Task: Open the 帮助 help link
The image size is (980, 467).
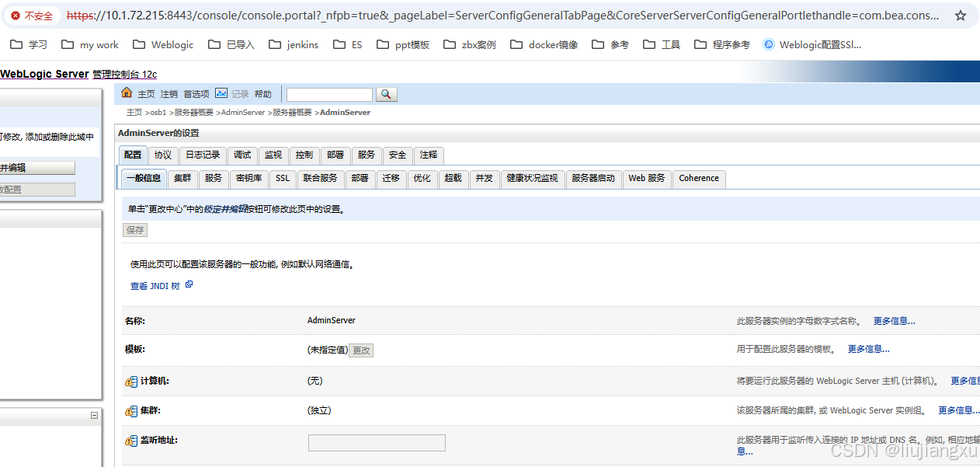Action: 263,94
